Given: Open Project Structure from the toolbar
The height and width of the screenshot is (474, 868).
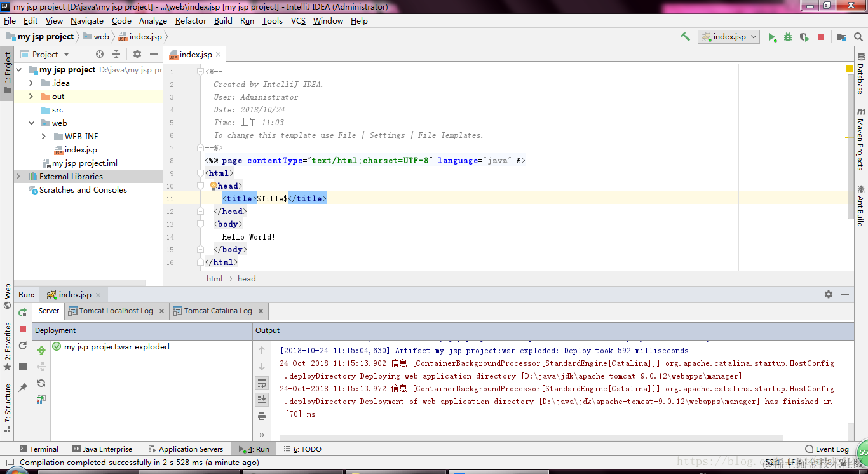Looking at the screenshot, I should 842,37.
